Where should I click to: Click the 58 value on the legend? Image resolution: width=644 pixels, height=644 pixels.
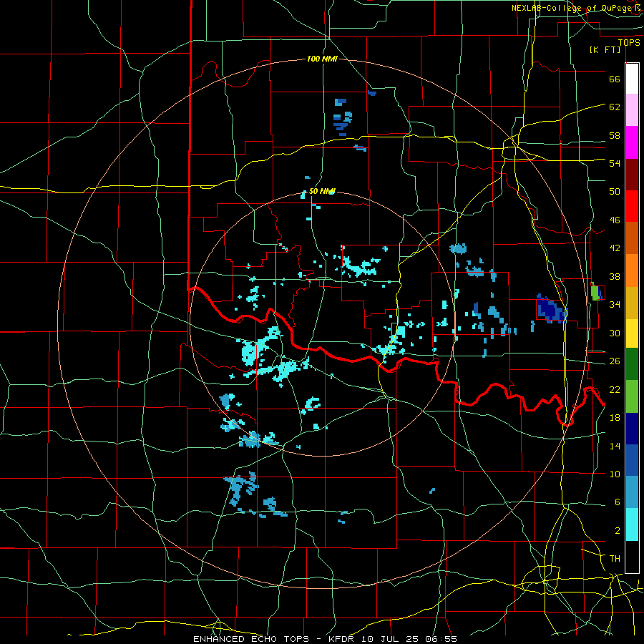[x=615, y=135]
